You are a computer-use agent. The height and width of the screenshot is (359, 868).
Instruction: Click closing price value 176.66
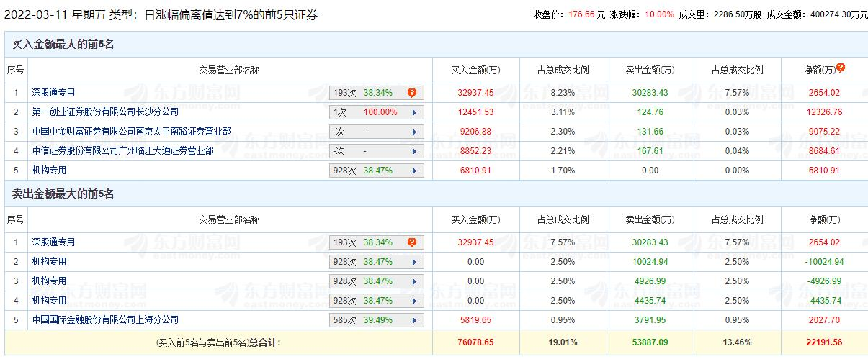(582, 14)
